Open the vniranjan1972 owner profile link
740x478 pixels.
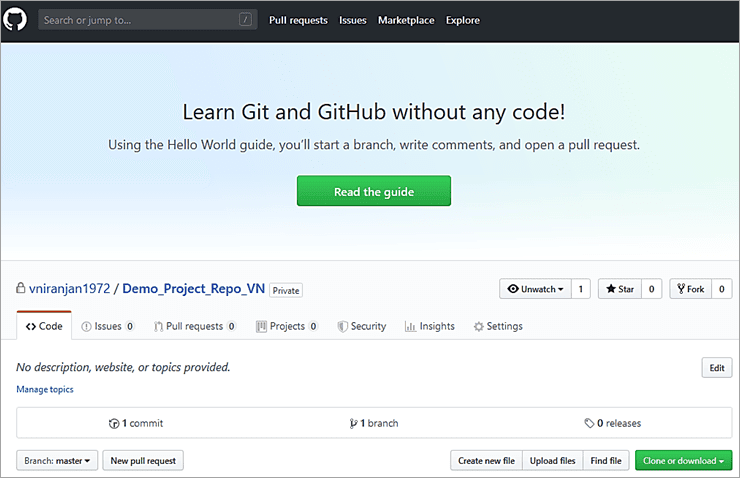[x=69, y=288]
